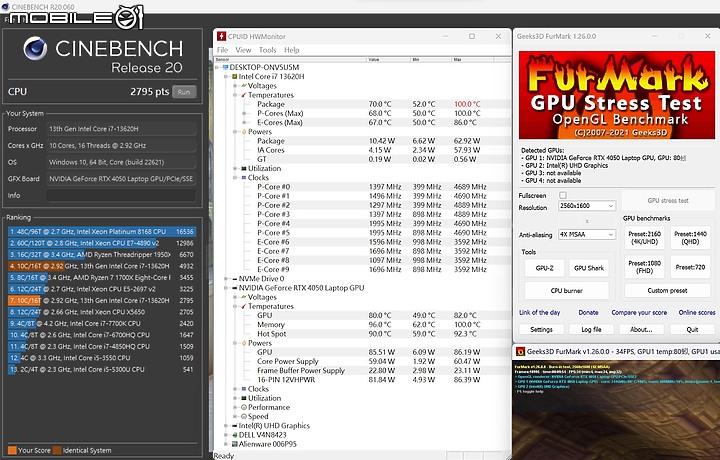Viewport: 720px width, 460px height.
Task: Run the Preset:1440 (QHD) benchmark
Action: 690,237
